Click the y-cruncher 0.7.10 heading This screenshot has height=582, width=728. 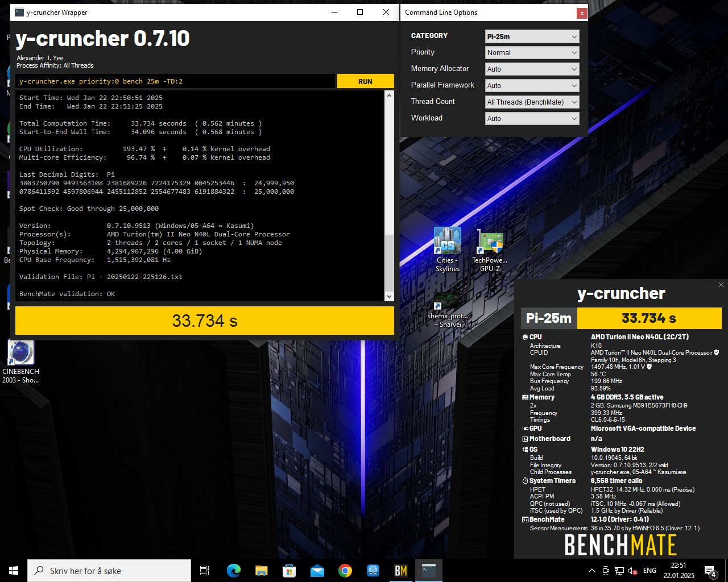tap(102, 38)
